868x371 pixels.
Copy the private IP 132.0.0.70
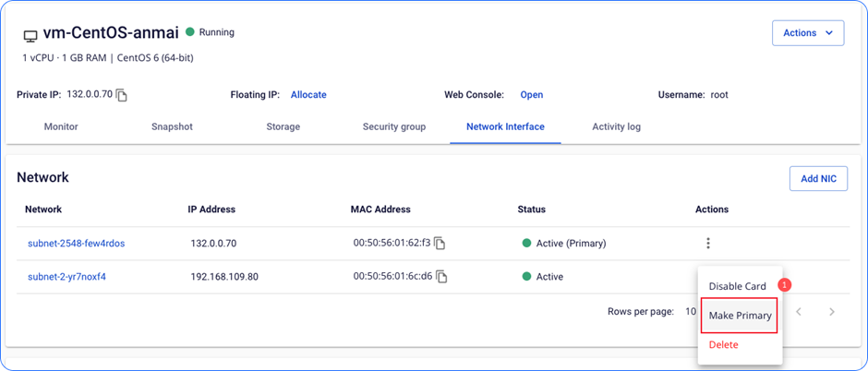122,95
